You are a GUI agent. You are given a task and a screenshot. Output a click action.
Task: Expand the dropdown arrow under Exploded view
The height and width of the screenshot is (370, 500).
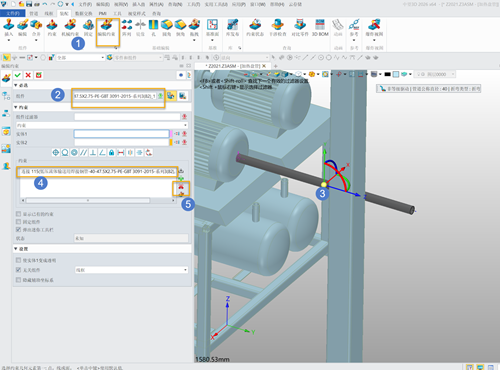coord(374,40)
